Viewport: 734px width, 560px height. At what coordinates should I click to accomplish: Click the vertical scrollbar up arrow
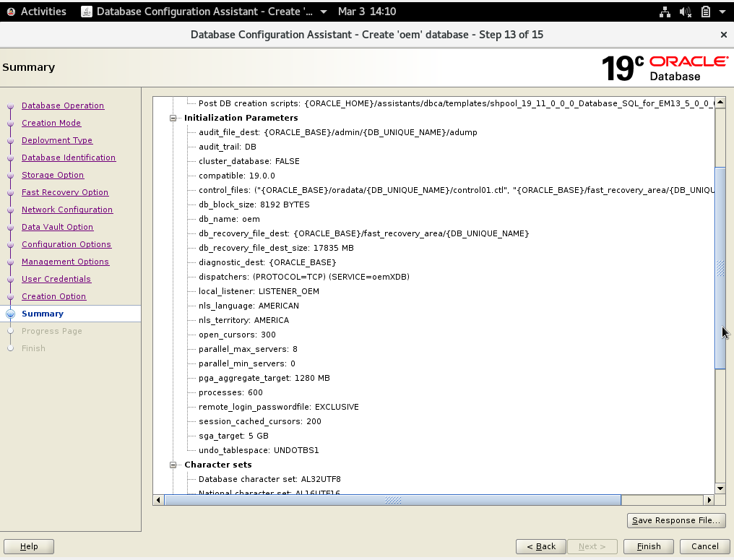click(x=720, y=102)
